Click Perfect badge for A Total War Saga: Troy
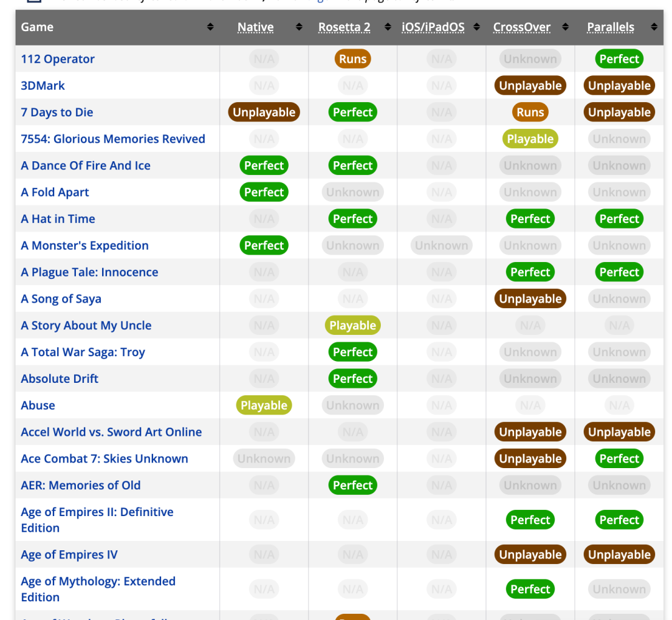This screenshot has height=620, width=672. 353,352
